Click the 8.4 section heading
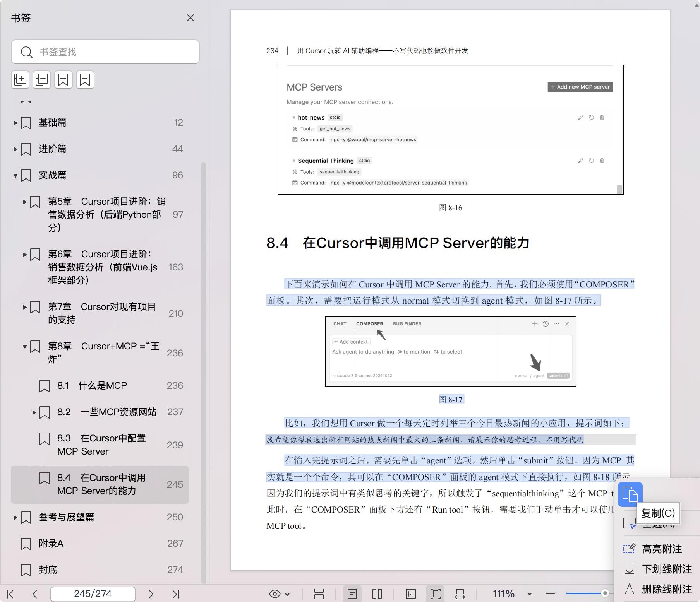The image size is (700, 602). pos(398,243)
